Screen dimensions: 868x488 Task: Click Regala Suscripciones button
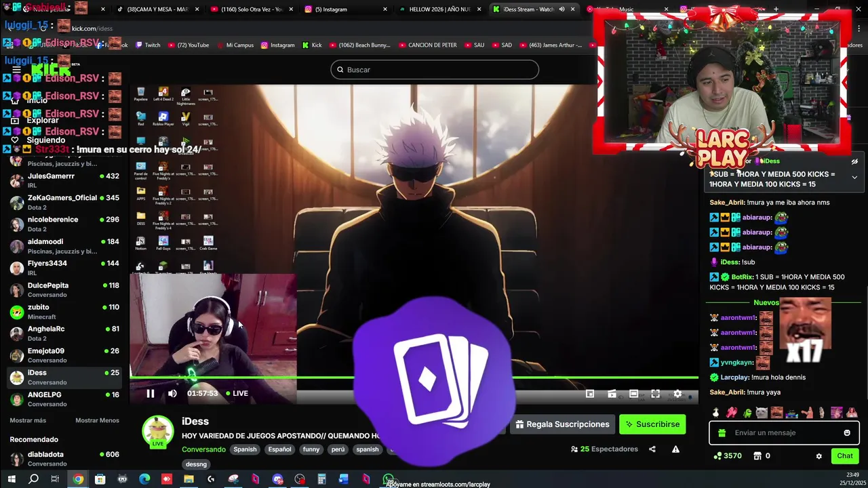click(x=562, y=424)
